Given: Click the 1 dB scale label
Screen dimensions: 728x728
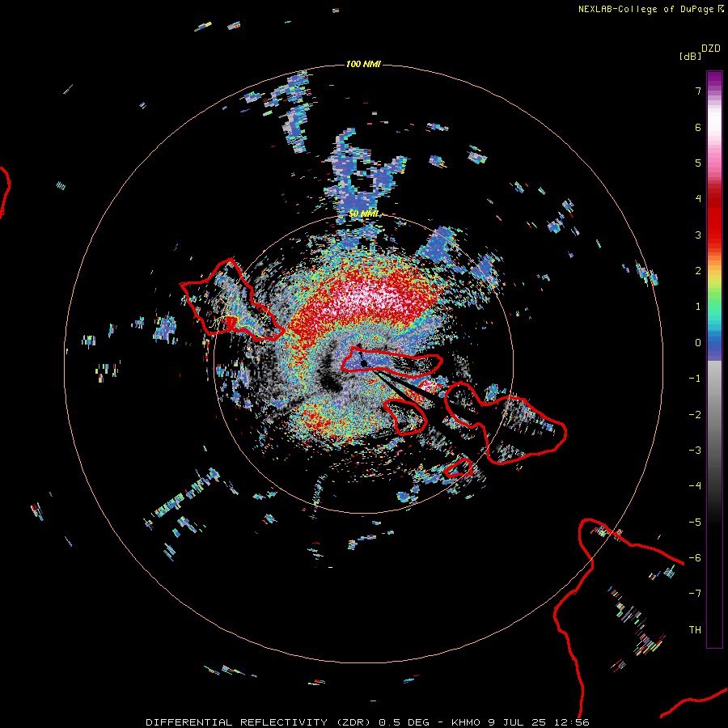Looking at the screenshot, I should (698, 307).
